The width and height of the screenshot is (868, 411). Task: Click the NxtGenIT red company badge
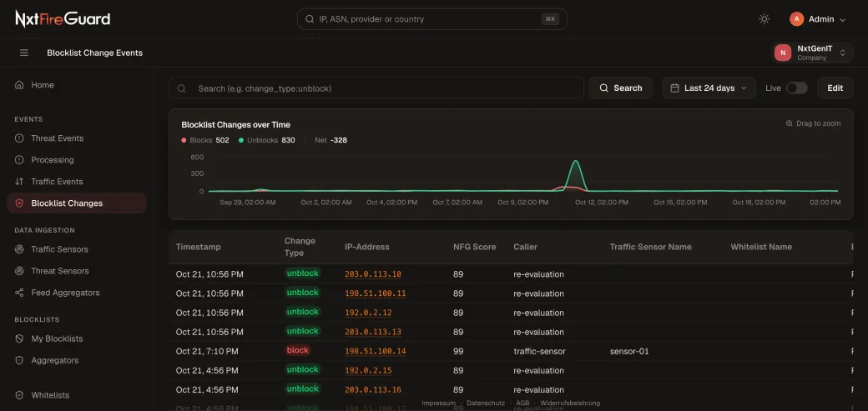783,53
